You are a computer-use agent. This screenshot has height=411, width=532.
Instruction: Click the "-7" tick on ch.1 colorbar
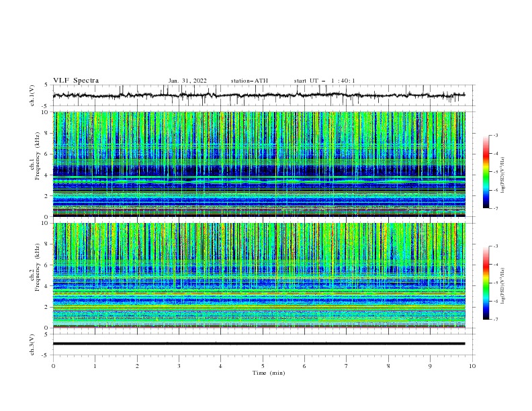click(496, 208)
